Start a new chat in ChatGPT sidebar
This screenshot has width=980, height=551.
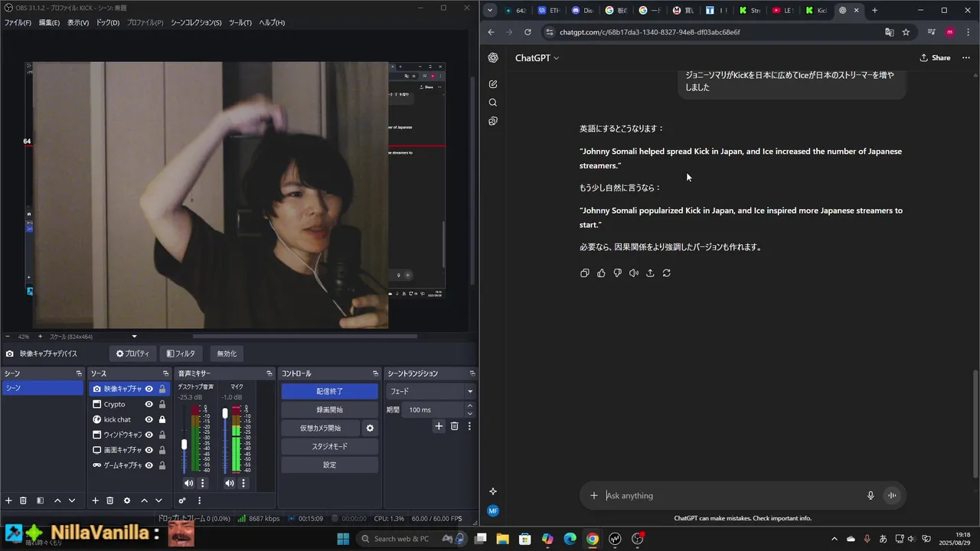tap(493, 84)
